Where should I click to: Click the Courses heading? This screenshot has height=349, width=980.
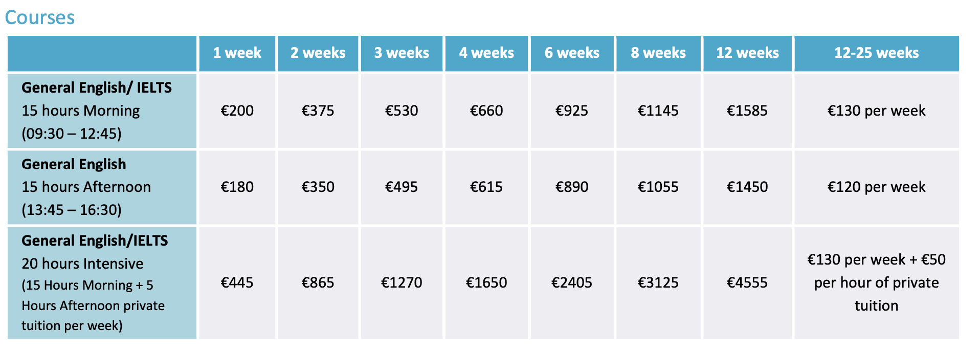40,17
